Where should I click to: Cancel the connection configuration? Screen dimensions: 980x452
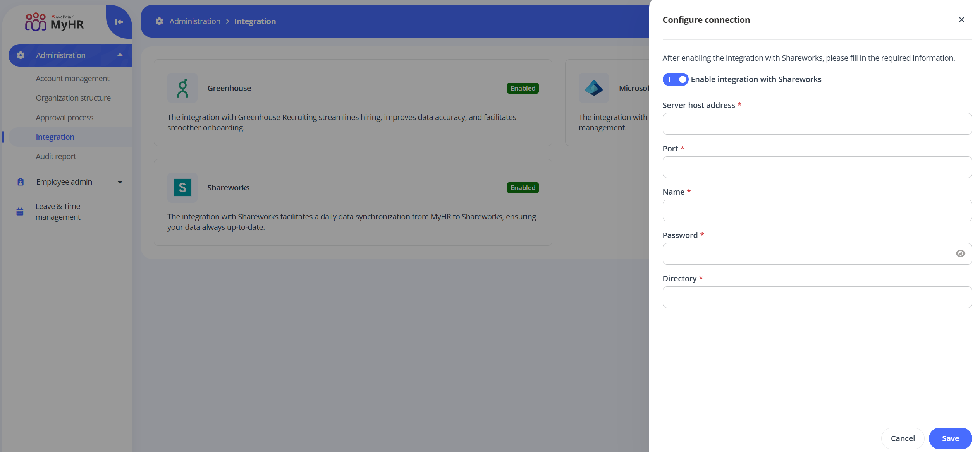click(903, 438)
